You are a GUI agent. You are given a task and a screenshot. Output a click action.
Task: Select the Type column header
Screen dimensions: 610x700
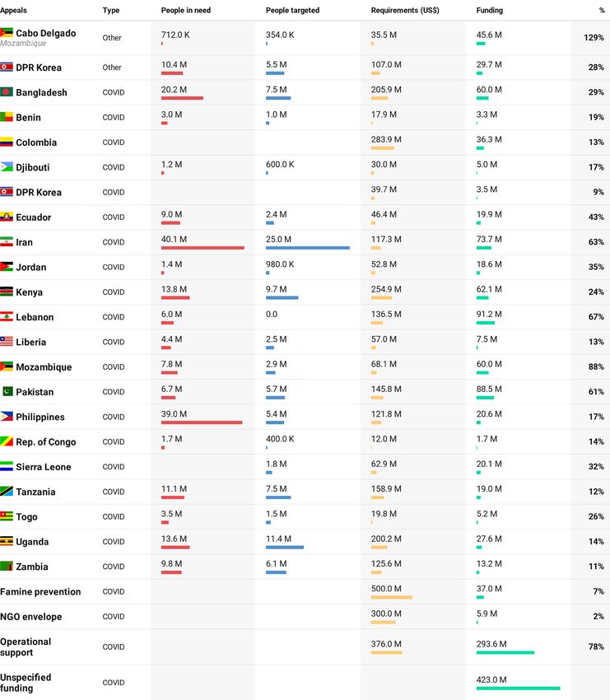(x=110, y=10)
